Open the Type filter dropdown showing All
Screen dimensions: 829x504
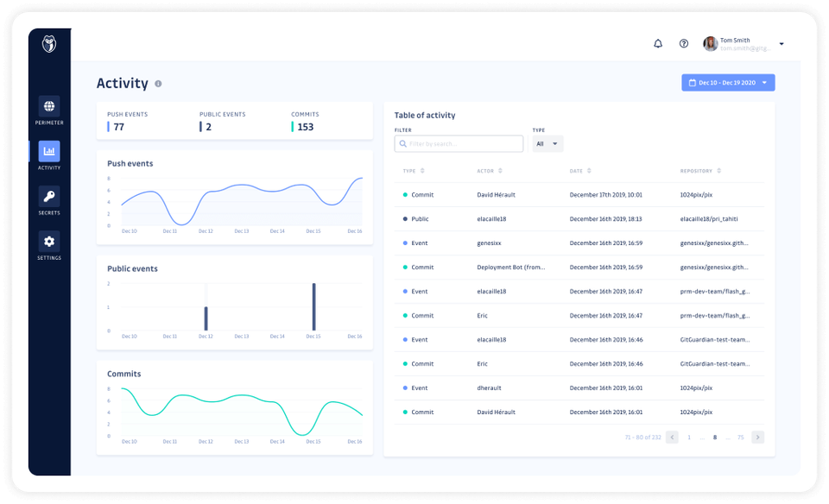(x=547, y=143)
